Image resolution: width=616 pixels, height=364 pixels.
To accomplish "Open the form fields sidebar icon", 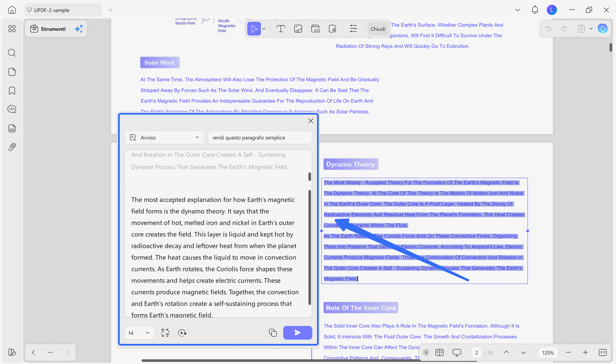I will click(x=12, y=128).
